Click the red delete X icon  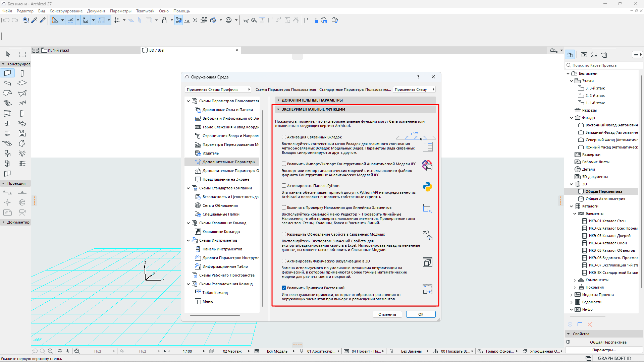[x=590, y=324]
